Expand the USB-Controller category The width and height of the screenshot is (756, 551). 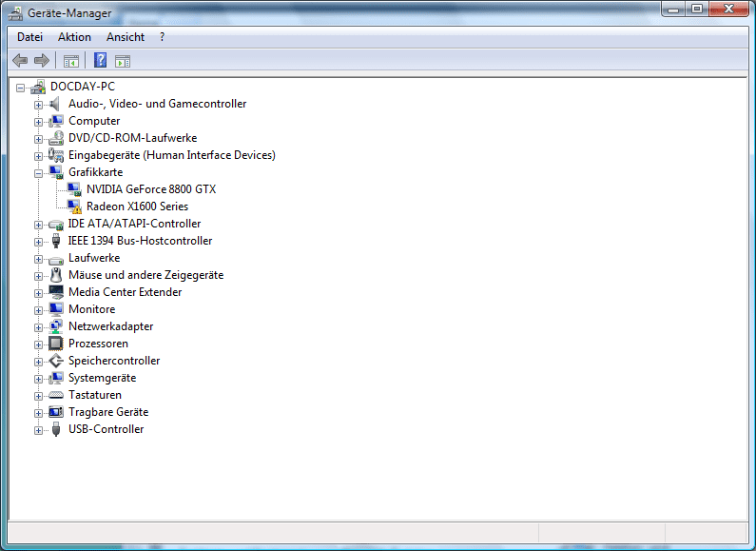38,430
